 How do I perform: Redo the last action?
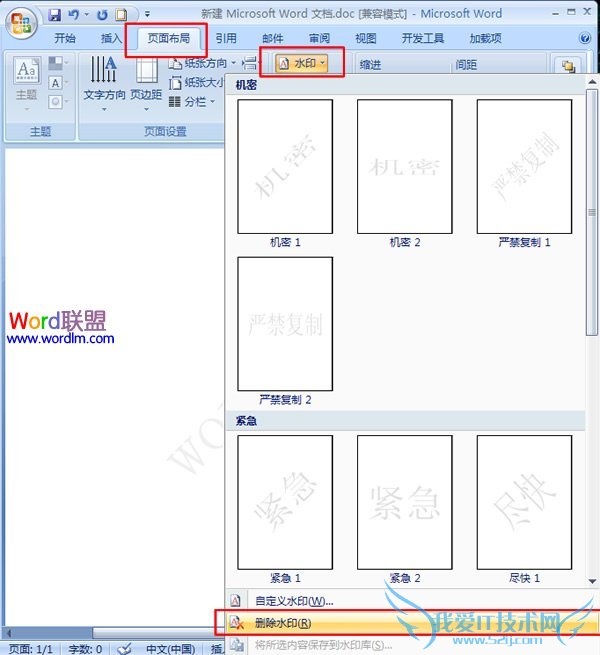point(102,15)
